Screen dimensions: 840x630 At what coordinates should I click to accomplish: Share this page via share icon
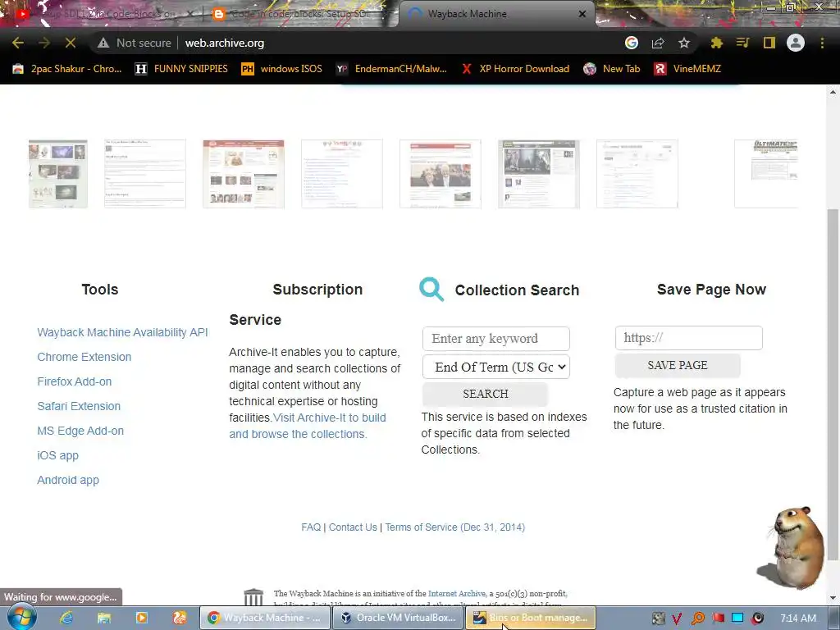658,43
